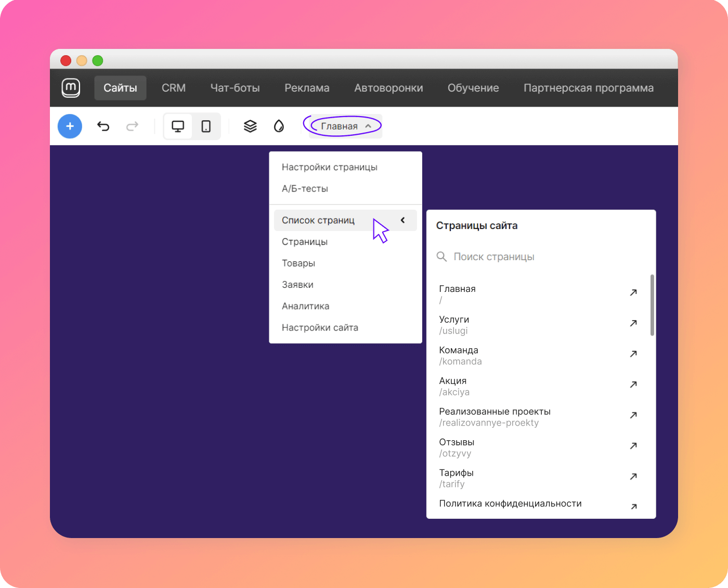
Task: Switch to desktop view mode
Action: [178, 126]
